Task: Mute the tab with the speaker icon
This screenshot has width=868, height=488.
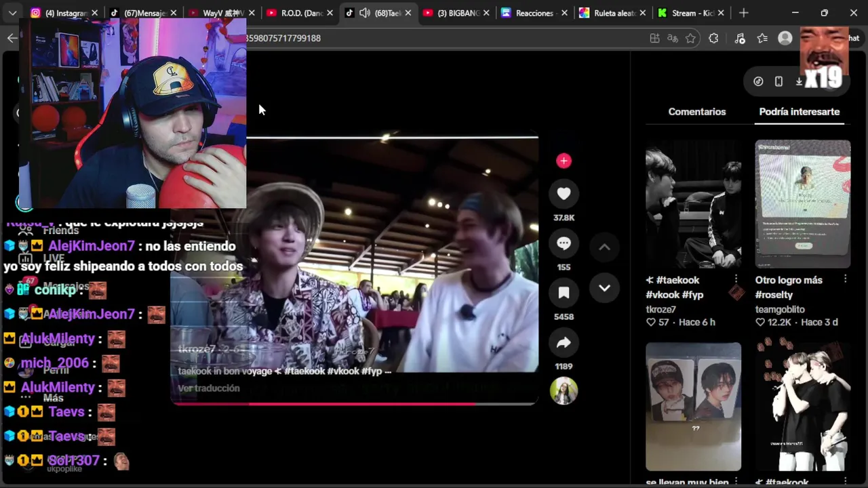Action: tap(365, 13)
